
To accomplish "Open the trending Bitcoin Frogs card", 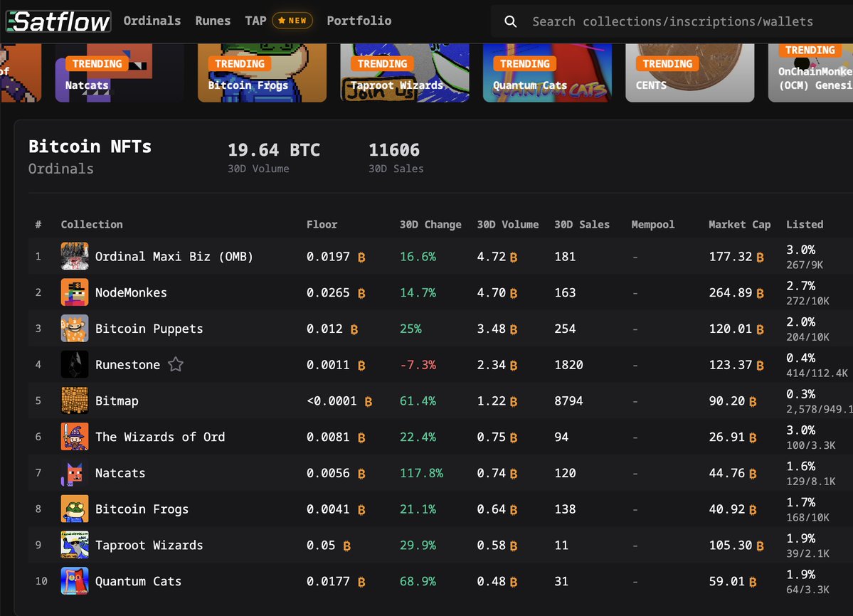I will click(x=263, y=73).
